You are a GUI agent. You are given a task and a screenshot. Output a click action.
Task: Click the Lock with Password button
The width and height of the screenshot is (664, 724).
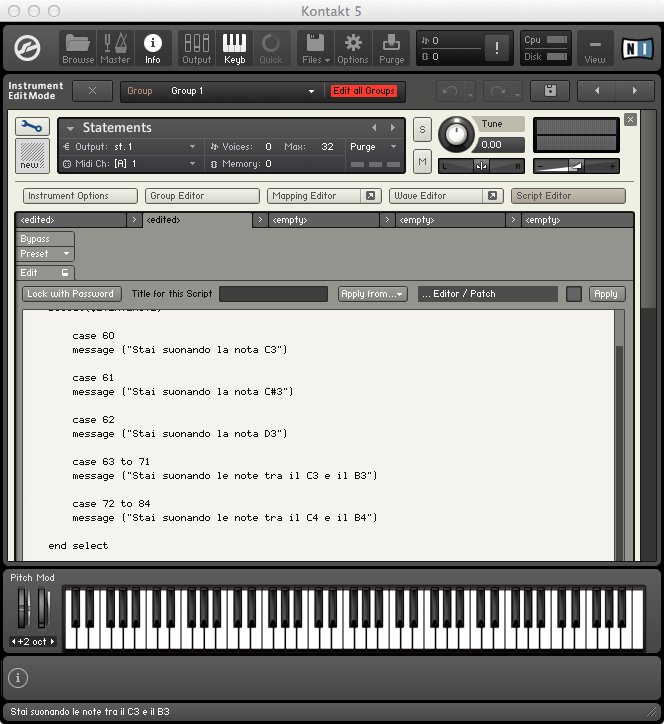(x=72, y=294)
